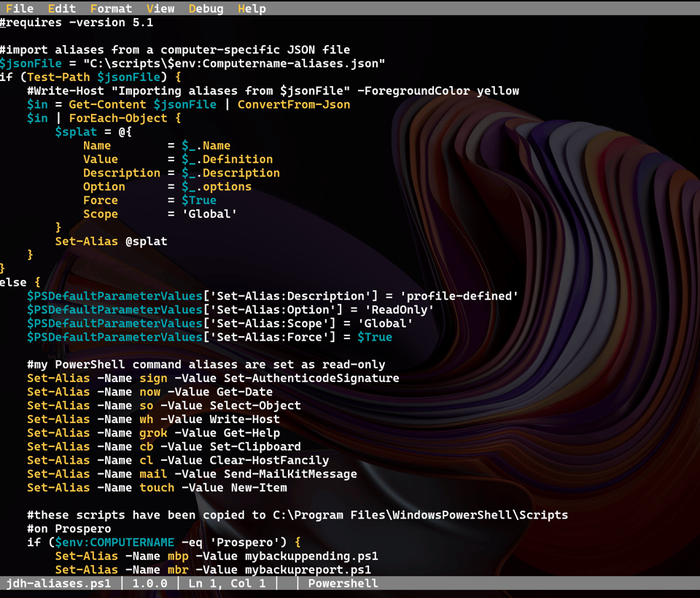
Task: Click the Set-Alias line defining 'grok'
Action: click(153, 432)
